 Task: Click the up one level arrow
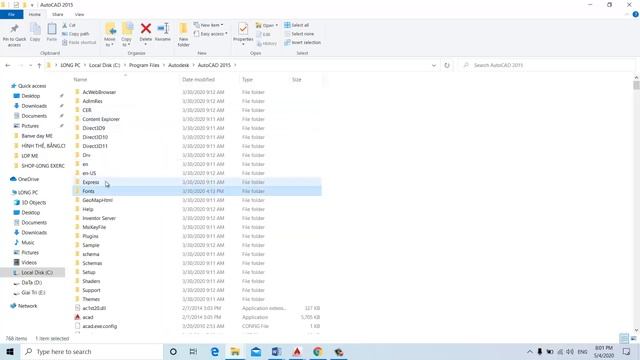39,65
